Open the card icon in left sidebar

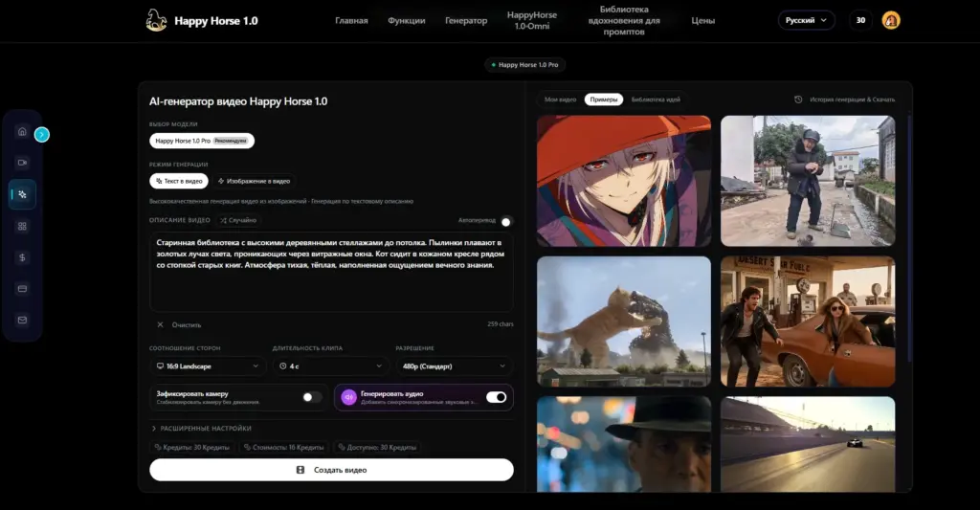[23, 289]
